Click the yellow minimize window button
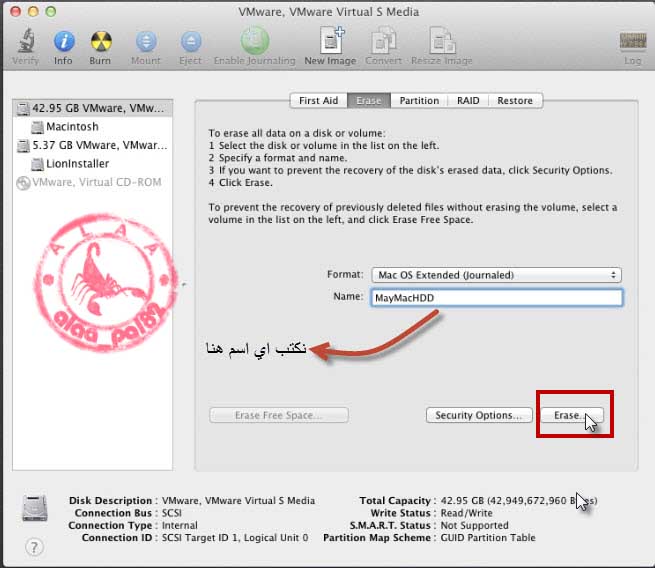This screenshot has height=568, width=655. click(33, 12)
